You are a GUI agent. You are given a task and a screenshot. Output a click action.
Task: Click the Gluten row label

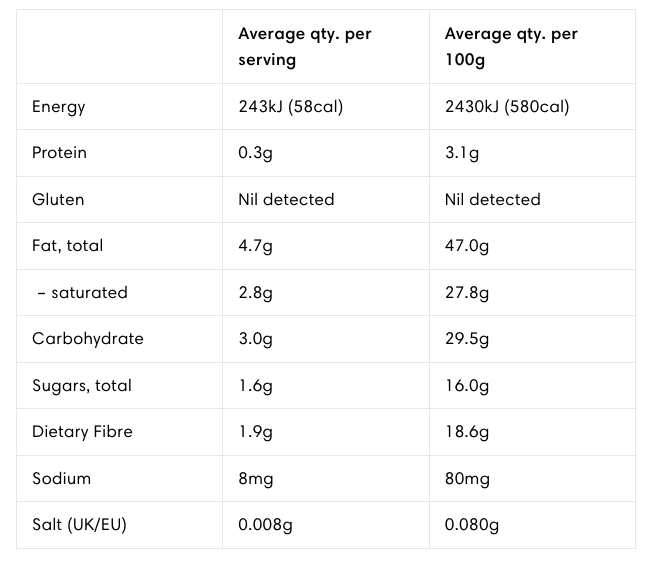[58, 199]
